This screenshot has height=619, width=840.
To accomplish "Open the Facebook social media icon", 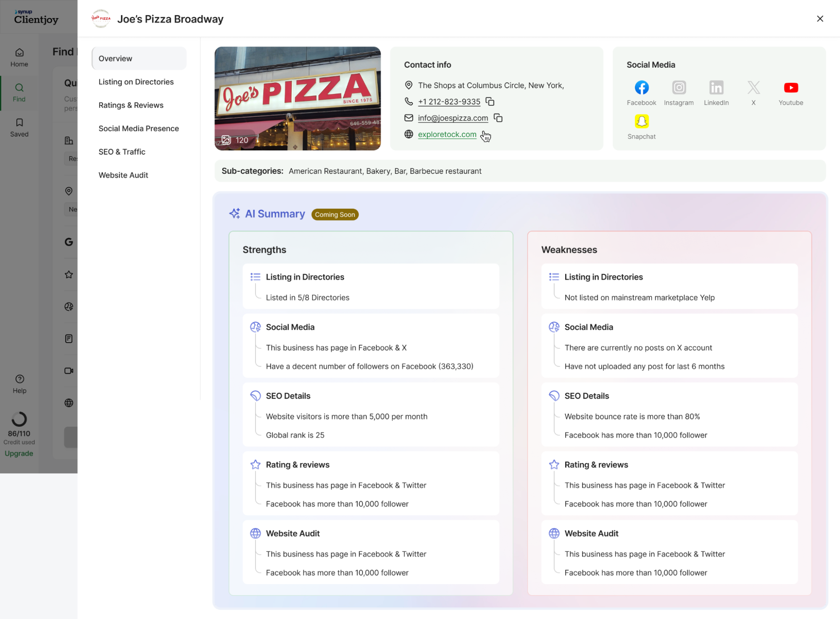I will (x=641, y=87).
